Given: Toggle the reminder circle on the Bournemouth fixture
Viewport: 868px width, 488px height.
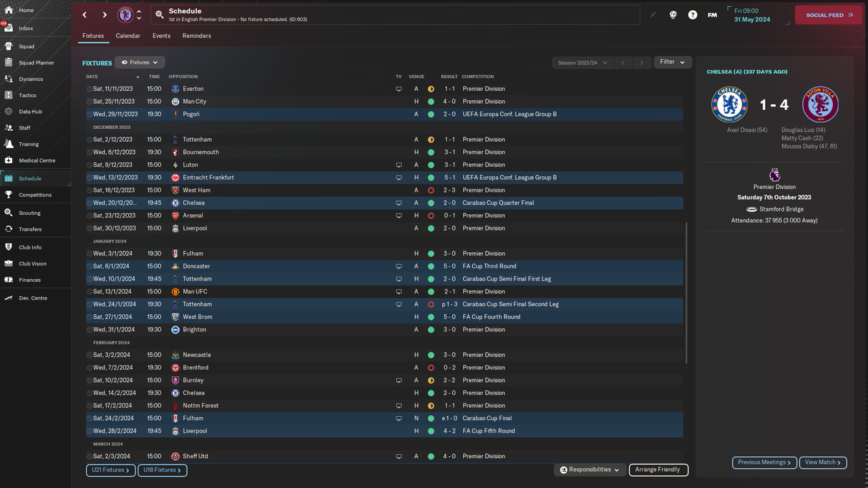Looking at the screenshot, I should (x=89, y=152).
